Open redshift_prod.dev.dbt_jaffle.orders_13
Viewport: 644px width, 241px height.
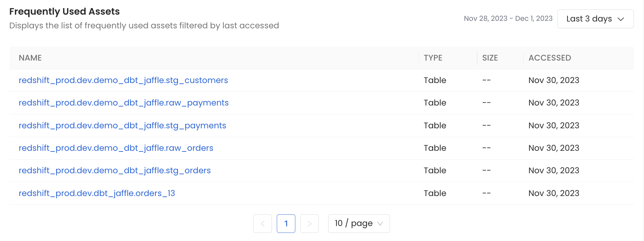pos(97,193)
